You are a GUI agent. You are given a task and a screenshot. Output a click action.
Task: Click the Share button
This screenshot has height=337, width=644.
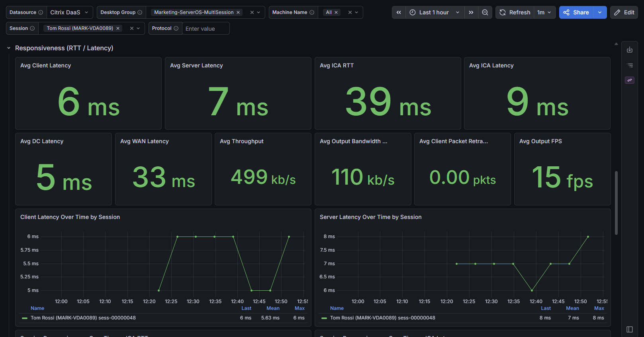tap(576, 12)
